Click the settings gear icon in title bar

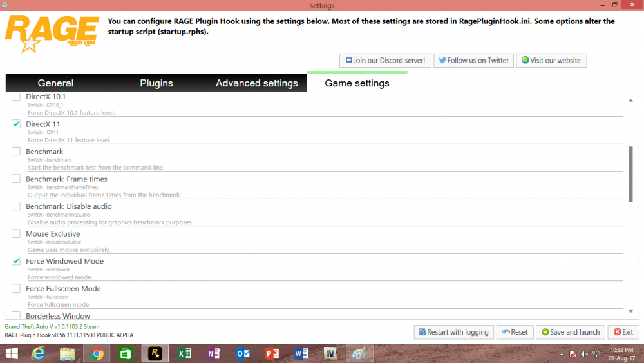(x=5, y=5)
